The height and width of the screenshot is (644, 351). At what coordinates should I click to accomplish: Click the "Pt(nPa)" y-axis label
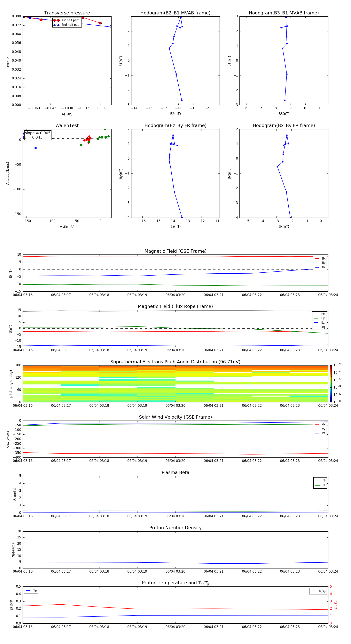click(x=8, y=61)
